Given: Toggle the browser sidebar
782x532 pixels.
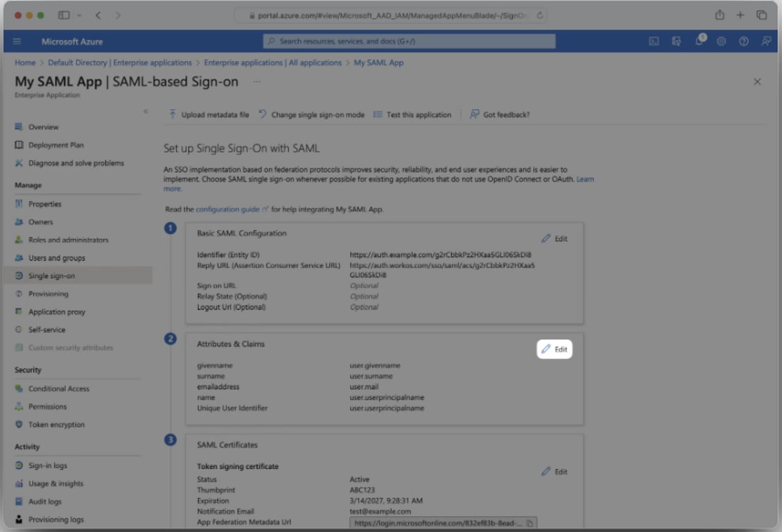Looking at the screenshot, I should 64,15.
